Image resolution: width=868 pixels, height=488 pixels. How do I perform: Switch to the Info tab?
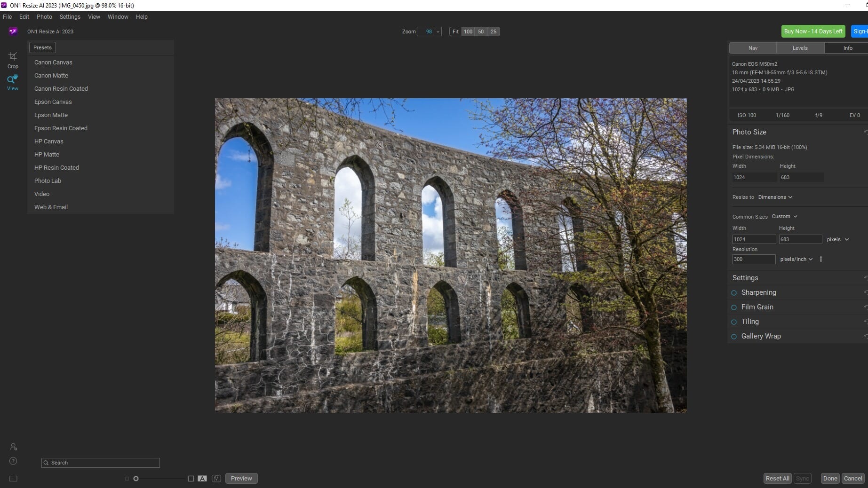point(847,47)
